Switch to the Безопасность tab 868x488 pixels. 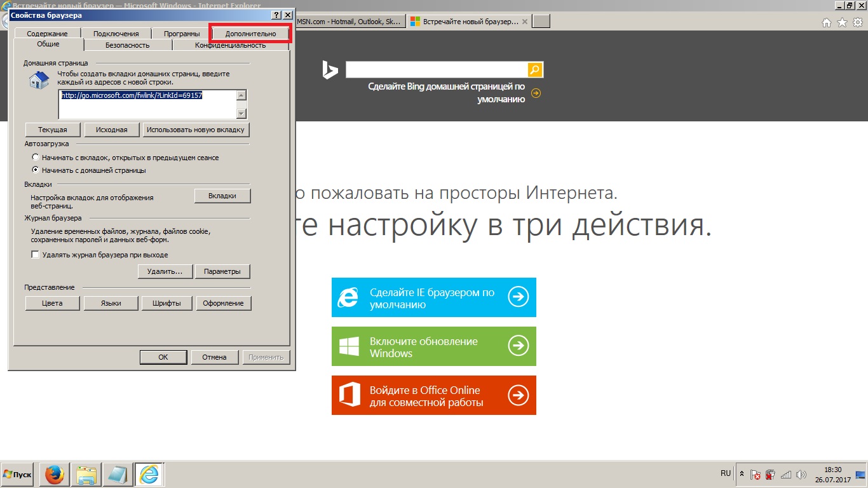point(128,45)
